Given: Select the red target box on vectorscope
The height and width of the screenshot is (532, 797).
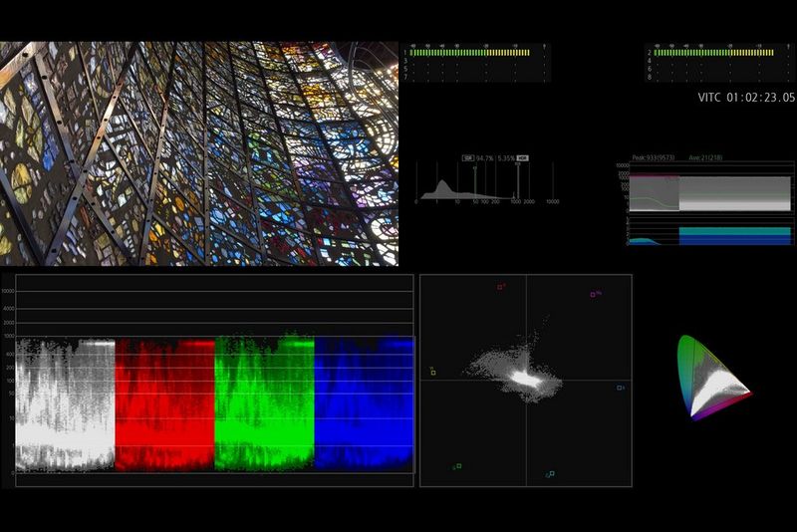Looking at the screenshot, I should (500, 287).
